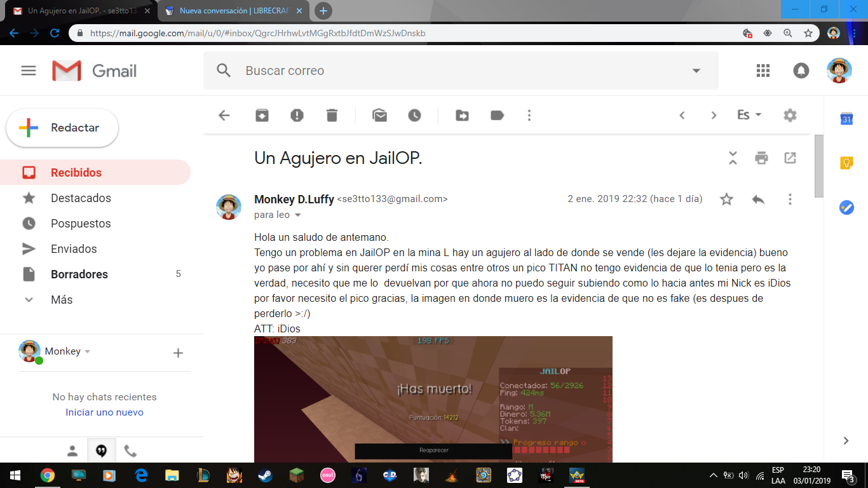Open conversation in new window
Screen dimensions: 868x488
pos(790,158)
